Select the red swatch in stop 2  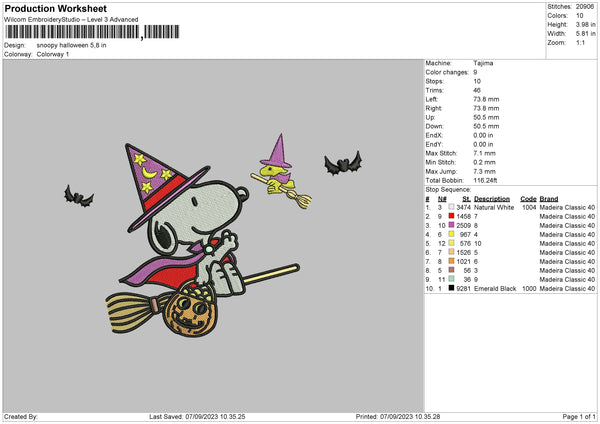[x=451, y=216]
